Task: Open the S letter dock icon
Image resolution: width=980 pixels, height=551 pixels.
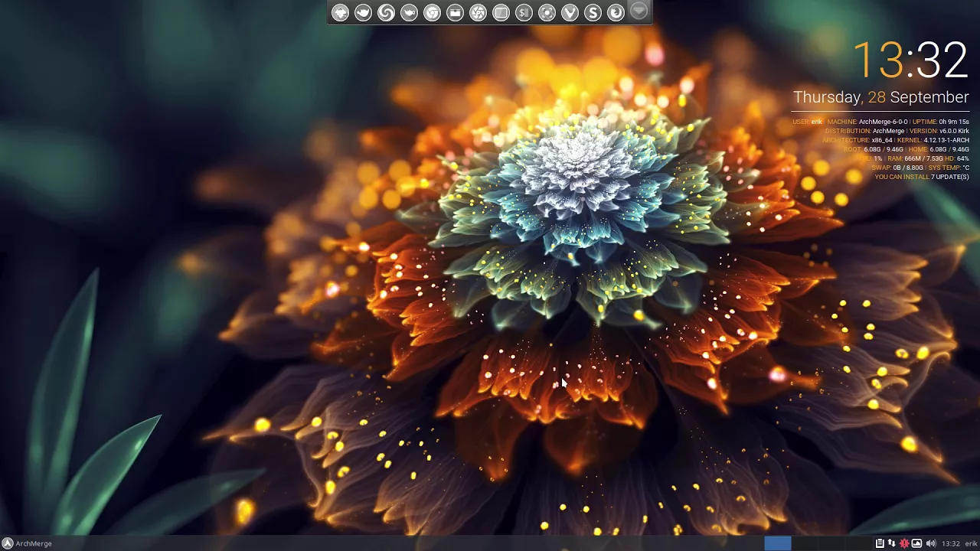Action: [x=593, y=12]
